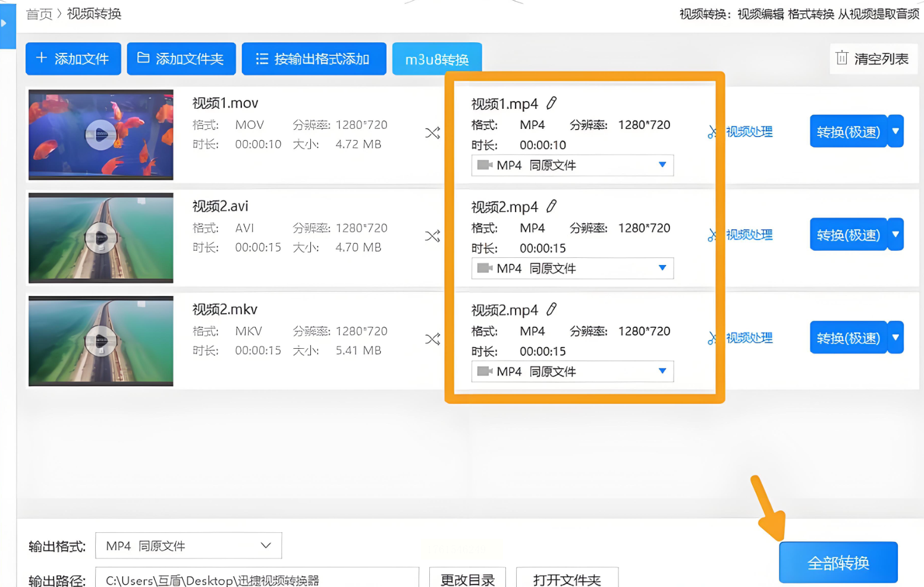Click the rename pencil icon for the 视频2.mkv output

click(x=552, y=310)
